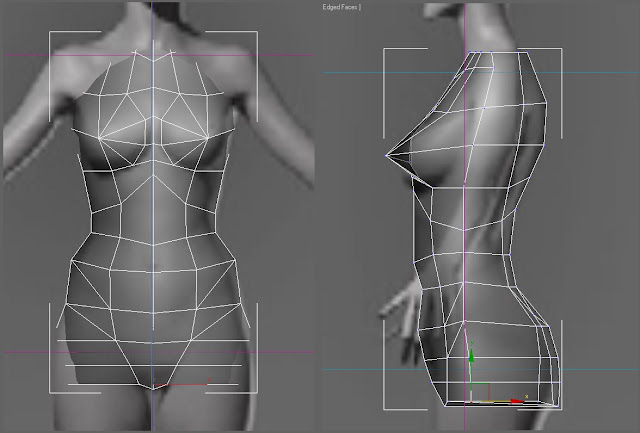Select the top center neckline vertex, front view
The image size is (640, 433).
(153, 61)
